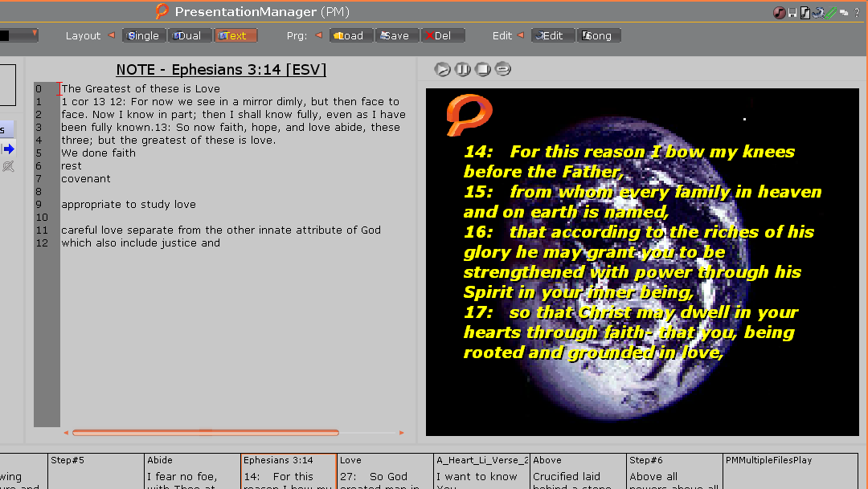
Task: Click the note title Ephesians 3:14 [ESV]
Action: pos(221,70)
